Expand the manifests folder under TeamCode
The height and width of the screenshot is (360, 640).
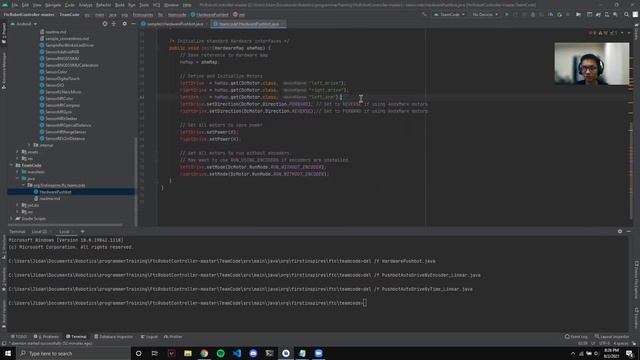[x=18, y=172]
